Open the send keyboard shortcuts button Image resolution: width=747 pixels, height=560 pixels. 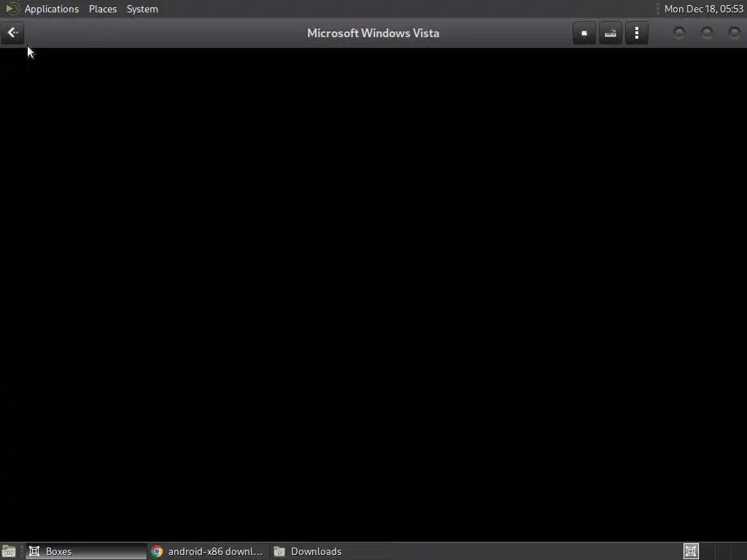tap(611, 33)
